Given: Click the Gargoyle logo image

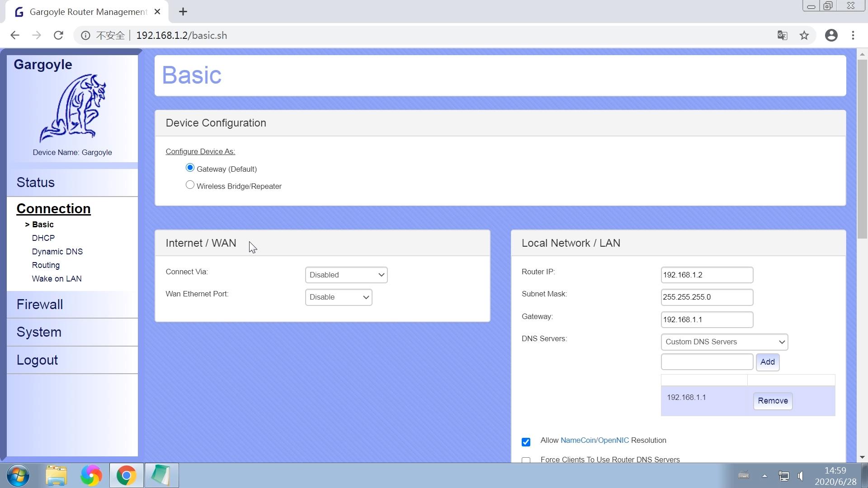Looking at the screenshot, I should (72, 108).
